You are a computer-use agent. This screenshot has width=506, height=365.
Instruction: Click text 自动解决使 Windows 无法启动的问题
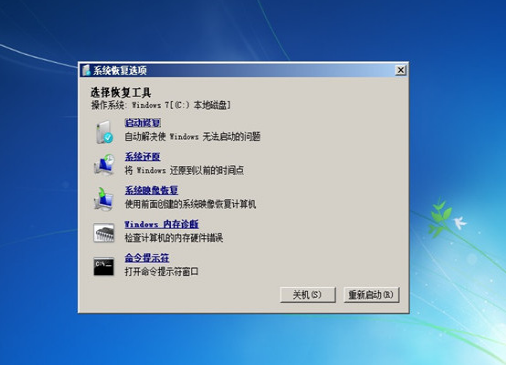pyautogui.click(x=192, y=136)
